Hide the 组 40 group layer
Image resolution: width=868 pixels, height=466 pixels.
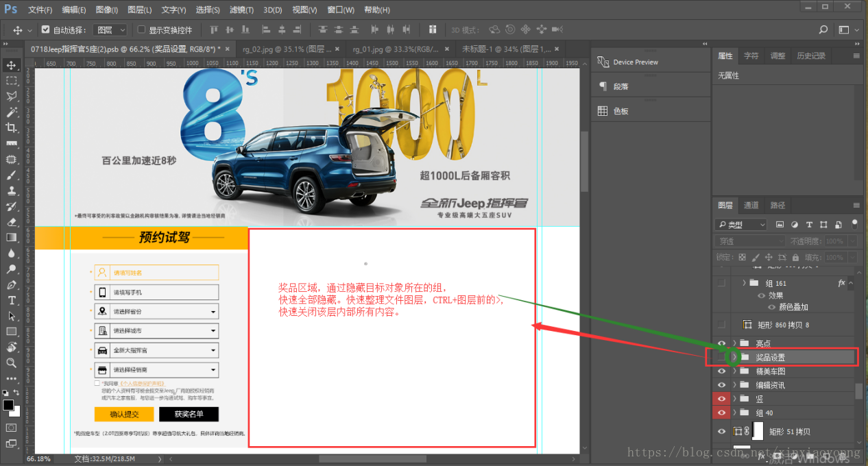721,413
